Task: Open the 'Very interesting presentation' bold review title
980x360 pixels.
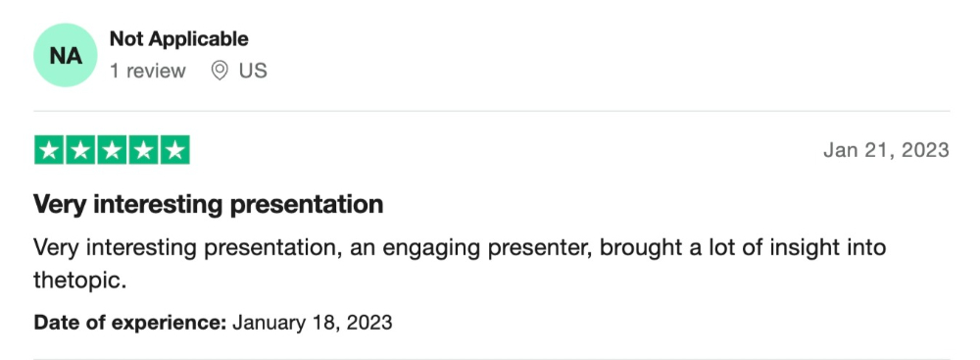Action: 208,205
